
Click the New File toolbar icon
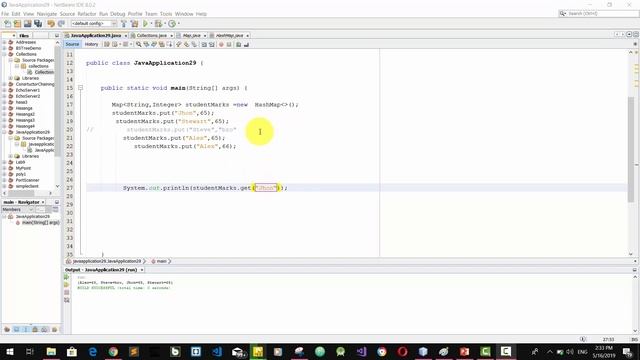click(x=7, y=24)
